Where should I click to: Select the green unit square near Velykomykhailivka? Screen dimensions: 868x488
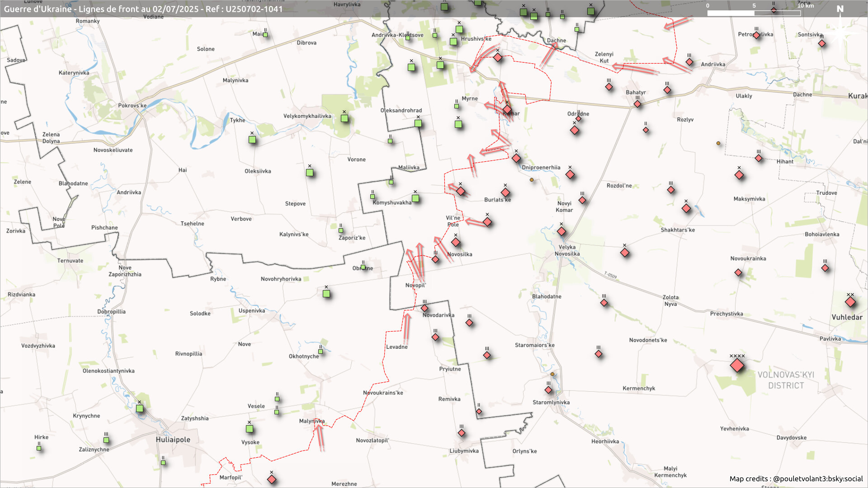coord(344,118)
